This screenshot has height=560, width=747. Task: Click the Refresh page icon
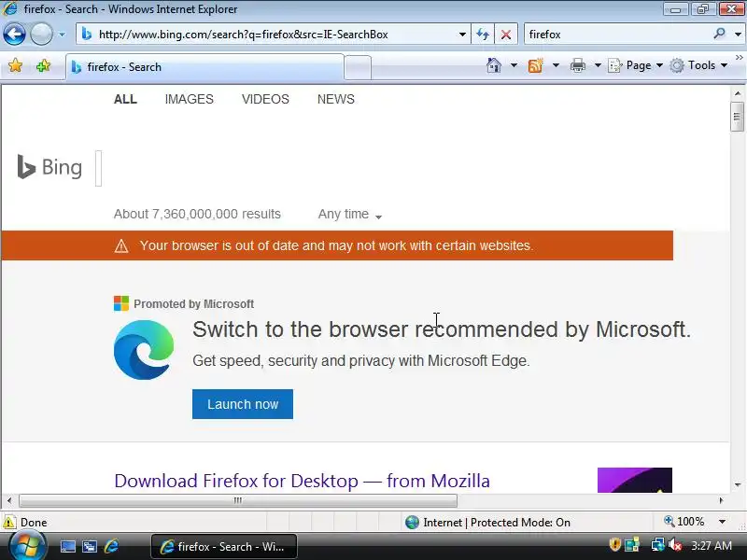[x=483, y=35]
